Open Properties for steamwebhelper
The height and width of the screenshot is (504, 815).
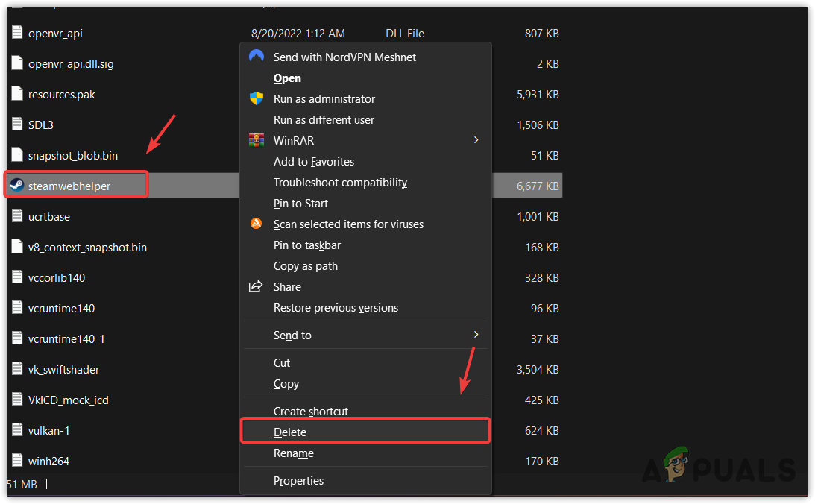coord(298,480)
